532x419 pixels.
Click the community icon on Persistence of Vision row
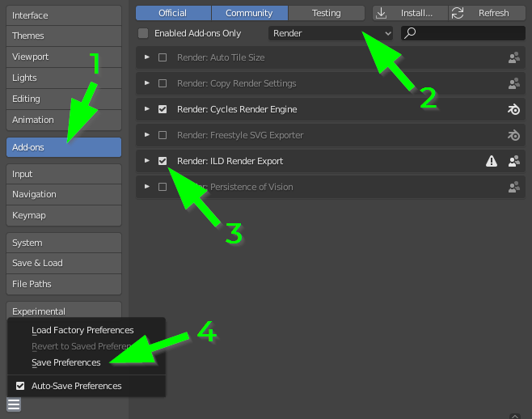(x=513, y=187)
